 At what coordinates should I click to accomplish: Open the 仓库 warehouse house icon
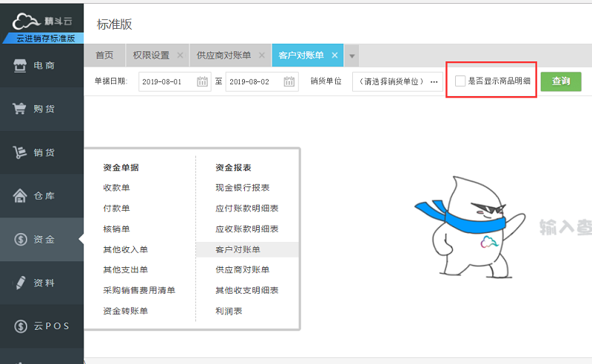[x=21, y=196]
